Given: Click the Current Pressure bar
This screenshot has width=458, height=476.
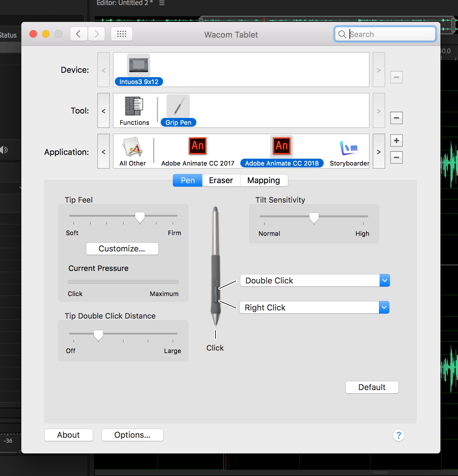Looking at the screenshot, I should click(x=123, y=282).
